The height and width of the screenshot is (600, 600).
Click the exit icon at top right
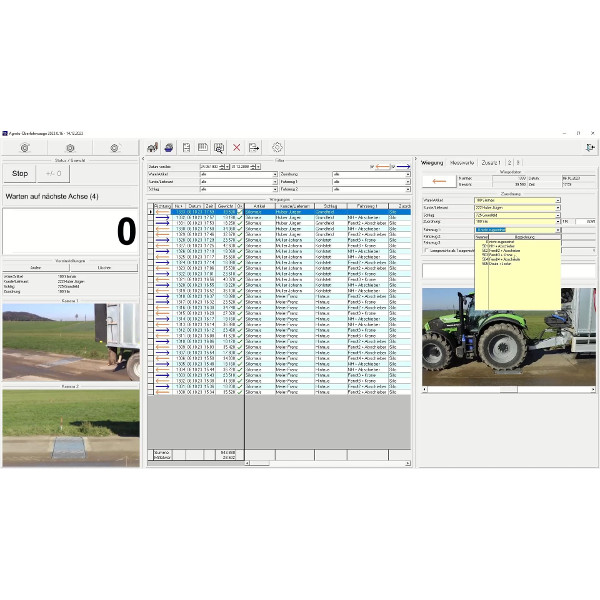(590, 147)
